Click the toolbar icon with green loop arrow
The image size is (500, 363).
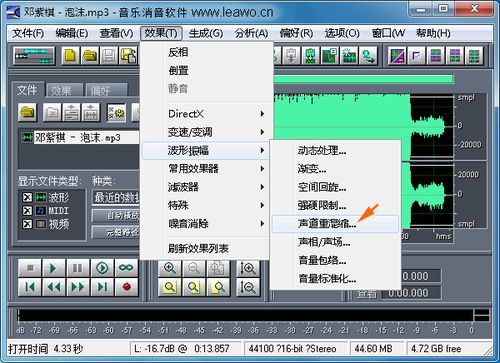coord(368,56)
